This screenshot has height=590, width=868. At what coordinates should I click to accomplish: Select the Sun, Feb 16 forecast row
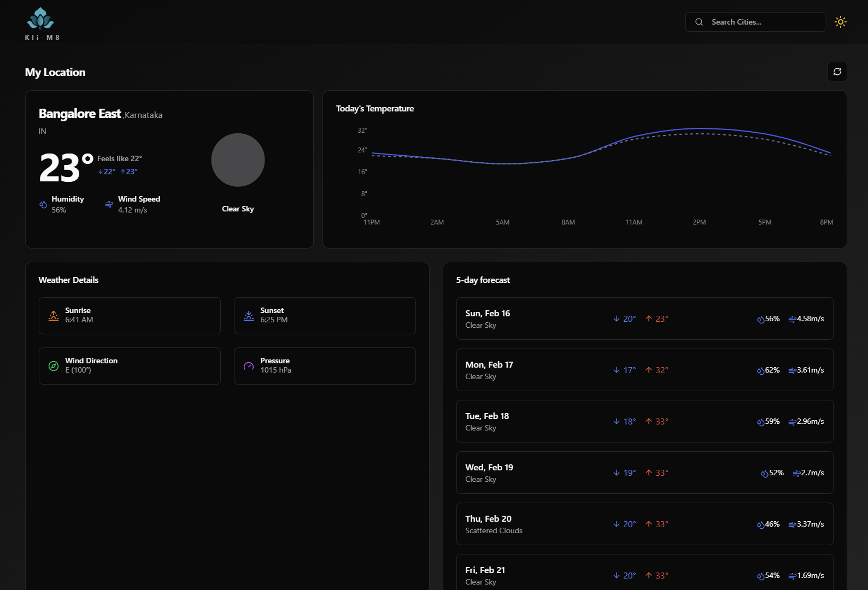coord(645,318)
